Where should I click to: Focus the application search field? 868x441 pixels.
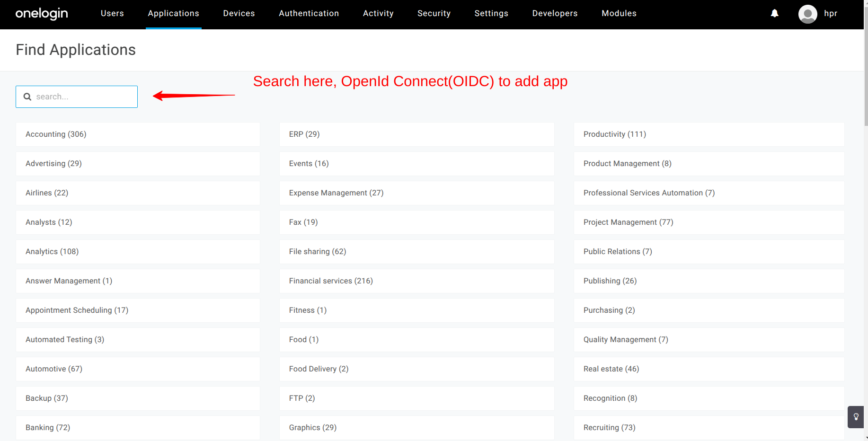[77, 97]
